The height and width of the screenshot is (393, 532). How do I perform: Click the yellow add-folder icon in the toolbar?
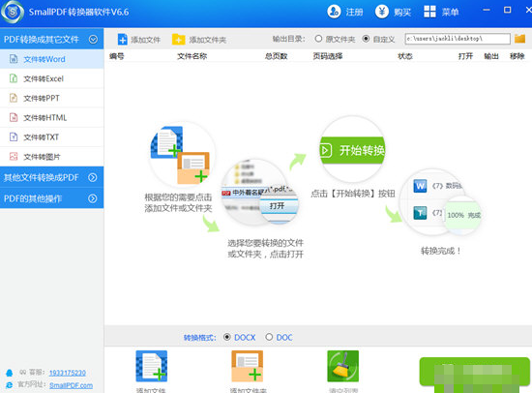coord(179,40)
